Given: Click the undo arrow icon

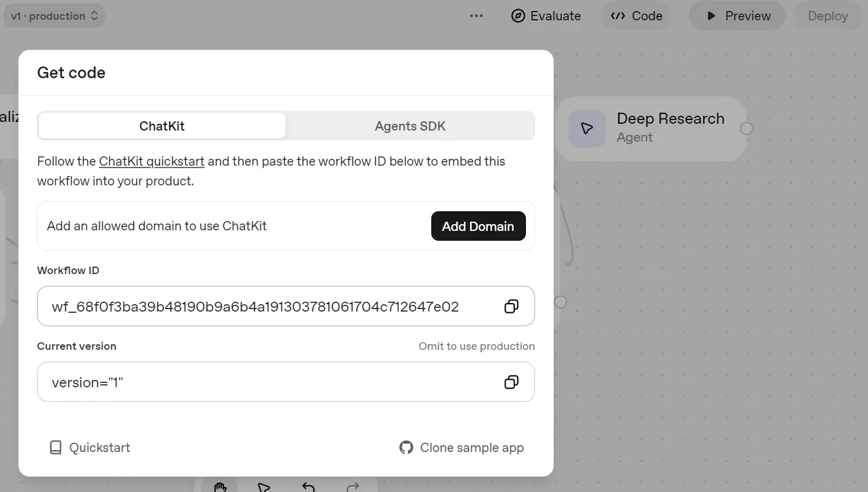Looking at the screenshot, I should click(x=308, y=488).
